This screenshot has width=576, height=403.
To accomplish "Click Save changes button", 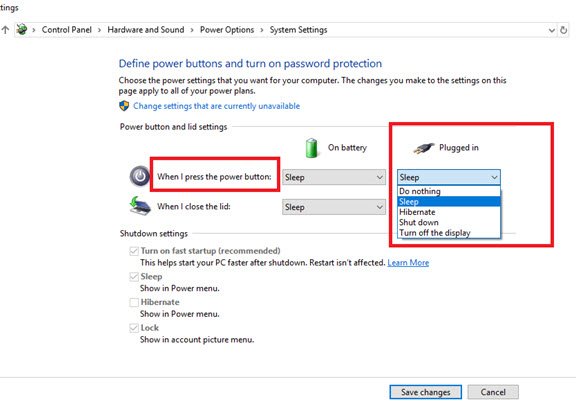I will [425, 392].
